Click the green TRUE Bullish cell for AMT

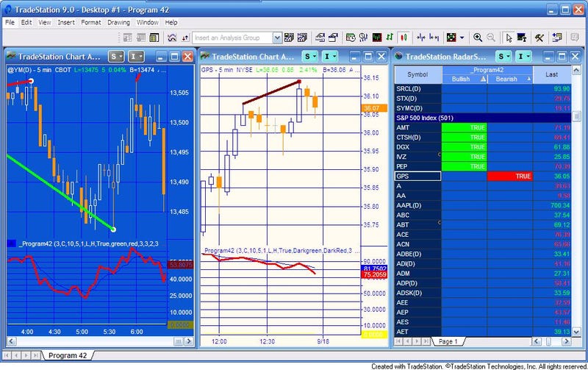tap(465, 127)
